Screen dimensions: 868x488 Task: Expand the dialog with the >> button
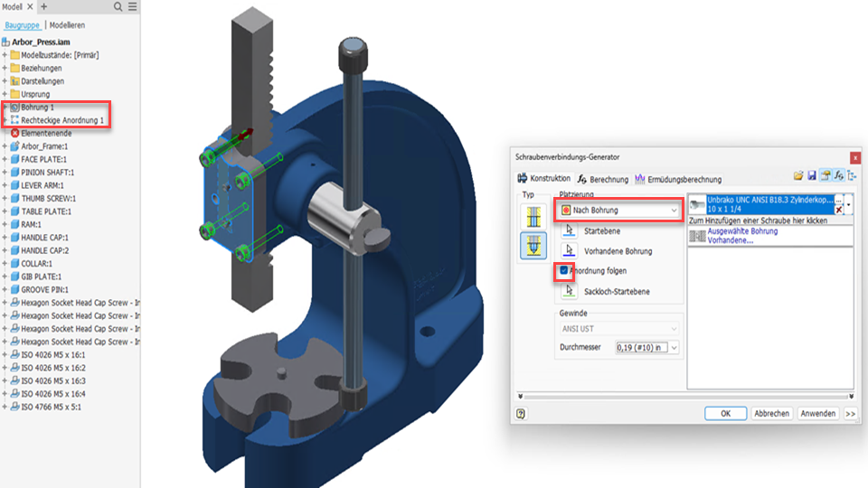tap(851, 413)
